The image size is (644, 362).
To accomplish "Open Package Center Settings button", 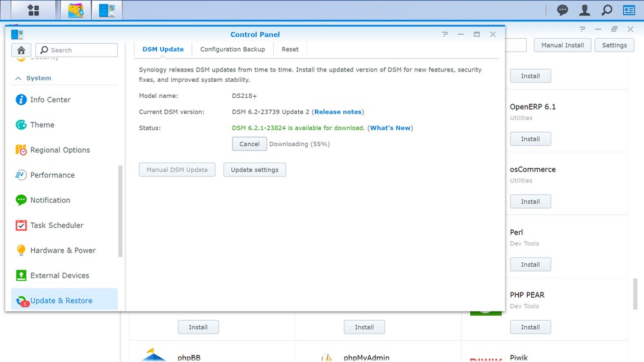I will point(614,45).
